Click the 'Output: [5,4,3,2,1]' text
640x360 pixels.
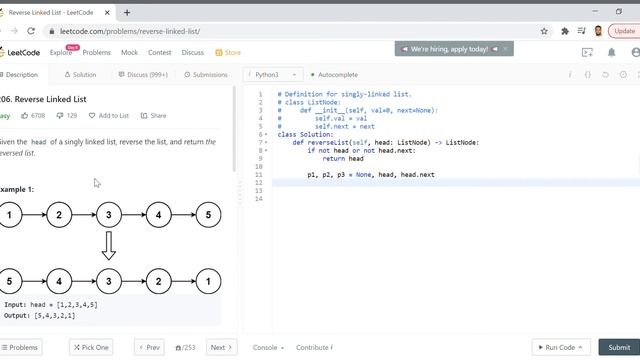pyautogui.click(x=40, y=316)
